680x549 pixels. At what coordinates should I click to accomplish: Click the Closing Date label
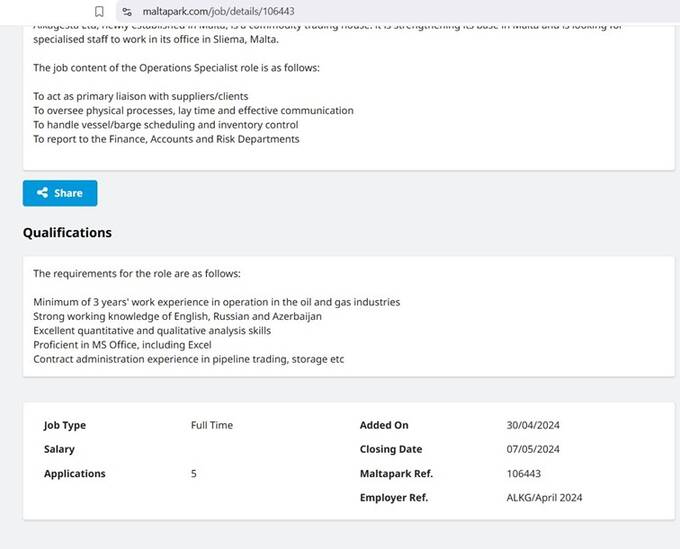[391, 449]
